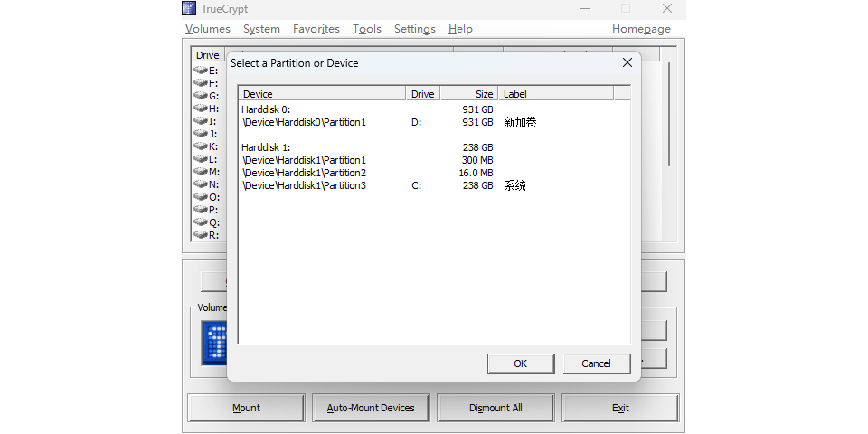Select \Device\Harddisk0\Partition1 row
The width and height of the screenshot is (868, 434).
[435, 122]
